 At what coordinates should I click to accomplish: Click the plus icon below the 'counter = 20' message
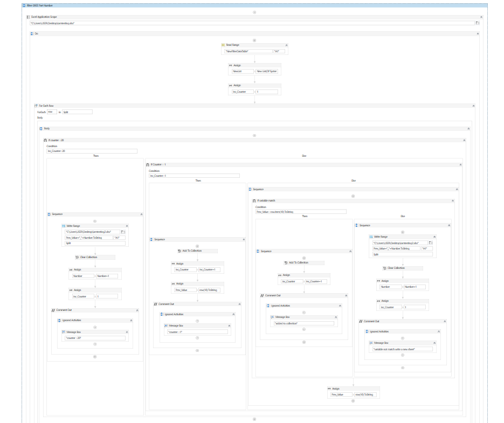(x=95, y=344)
